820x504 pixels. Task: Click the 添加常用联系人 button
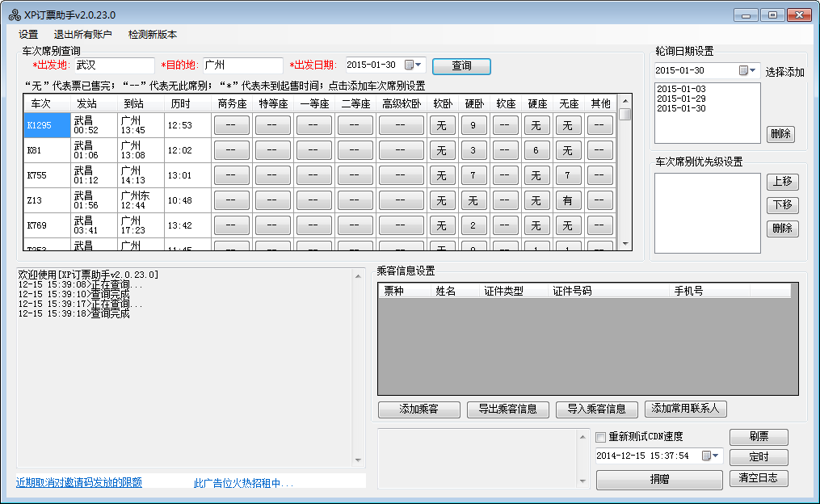[x=686, y=409]
